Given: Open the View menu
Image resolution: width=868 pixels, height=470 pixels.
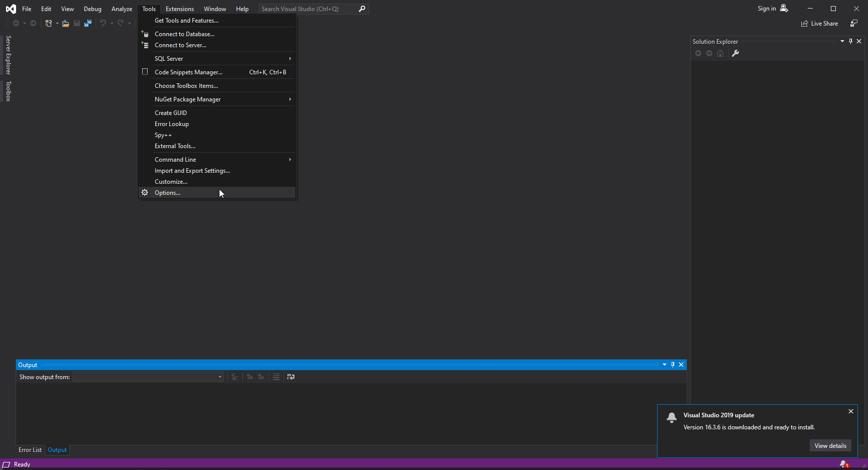Looking at the screenshot, I should click(x=67, y=9).
